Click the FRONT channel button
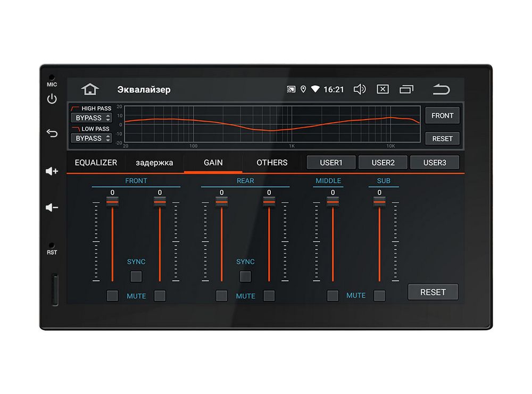 (x=443, y=115)
